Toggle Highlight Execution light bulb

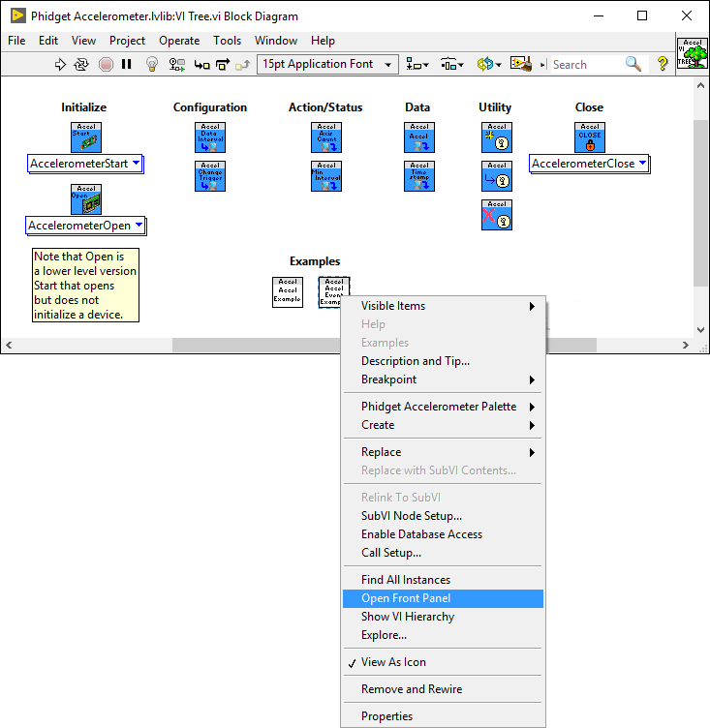tap(152, 64)
